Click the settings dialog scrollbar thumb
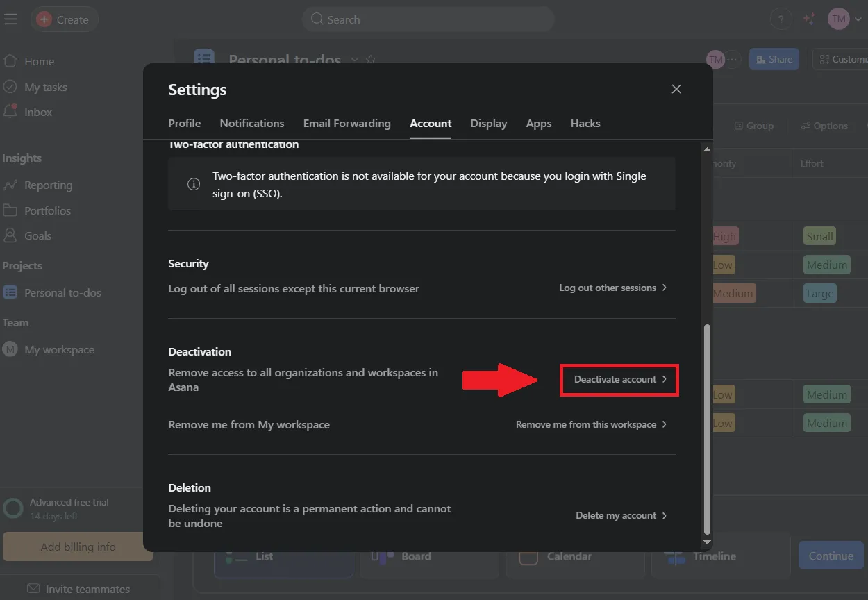This screenshot has height=600, width=868. point(707,428)
